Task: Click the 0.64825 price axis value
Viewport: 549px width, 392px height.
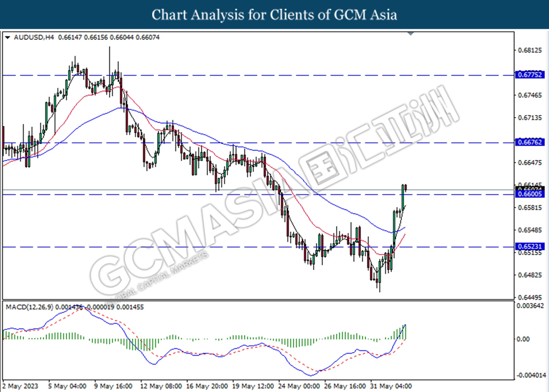Action: (530, 275)
